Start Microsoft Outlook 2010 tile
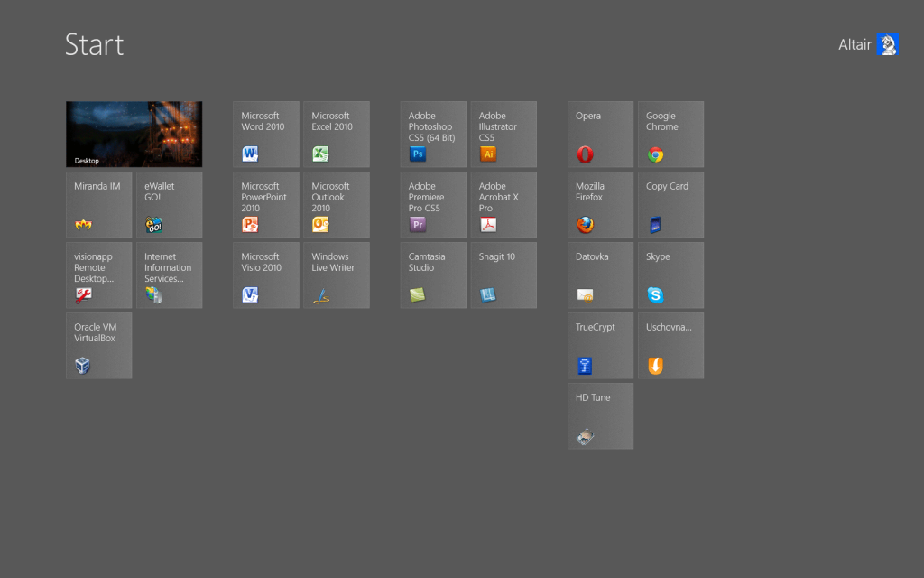The image size is (924, 578). (x=337, y=205)
